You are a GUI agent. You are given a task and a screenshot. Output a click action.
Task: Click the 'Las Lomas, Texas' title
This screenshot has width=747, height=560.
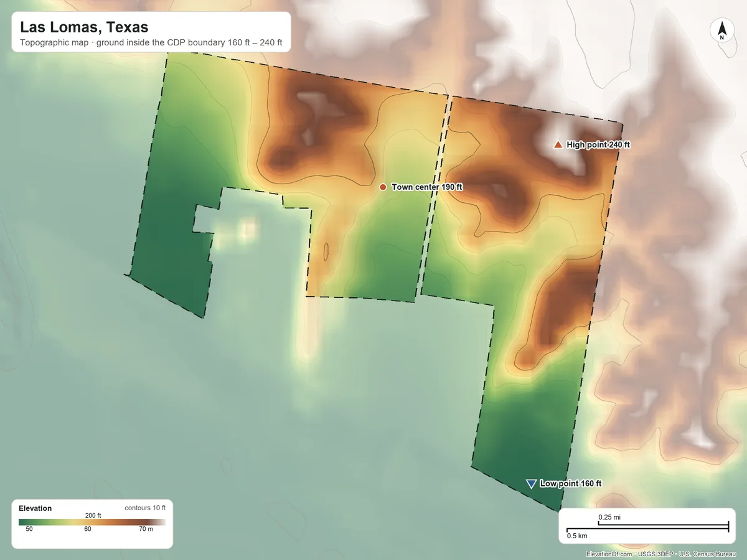tap(84, 27)
